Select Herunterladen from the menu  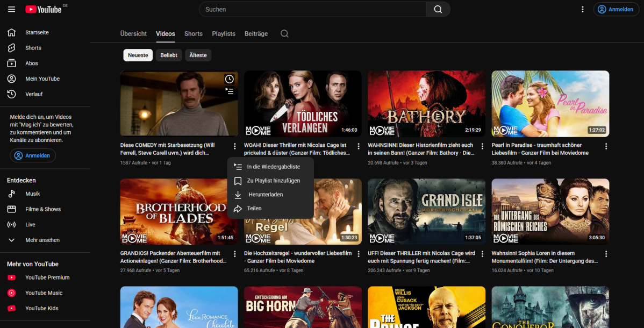tap(270, 195)
